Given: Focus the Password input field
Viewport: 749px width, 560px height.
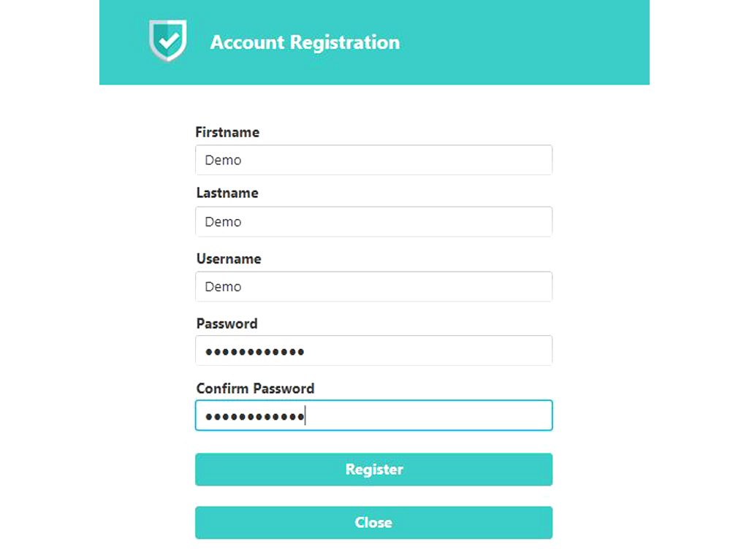Looking at the screenshot, I should (x=373, y=351).
